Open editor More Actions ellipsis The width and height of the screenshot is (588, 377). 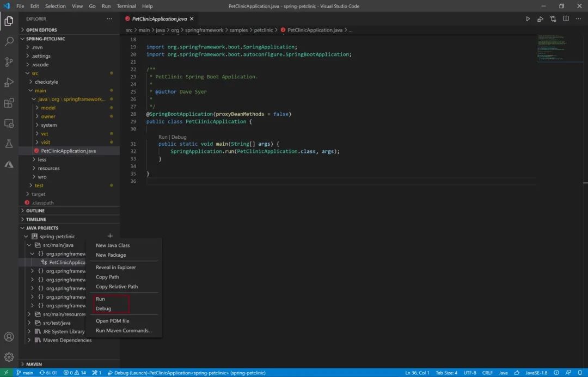(578, 18)
